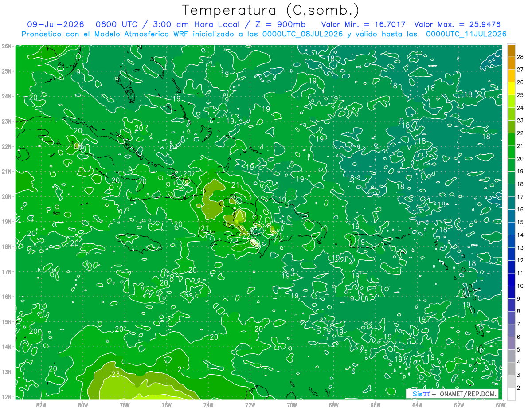
Task: Click latitude label '18N'
Action: (x=6, y=247)
